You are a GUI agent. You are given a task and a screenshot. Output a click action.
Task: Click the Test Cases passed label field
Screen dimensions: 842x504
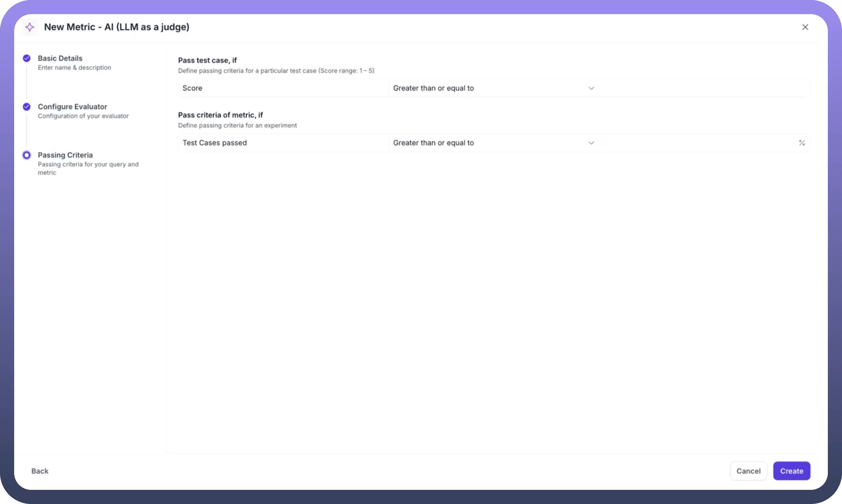tap(283, 143)
